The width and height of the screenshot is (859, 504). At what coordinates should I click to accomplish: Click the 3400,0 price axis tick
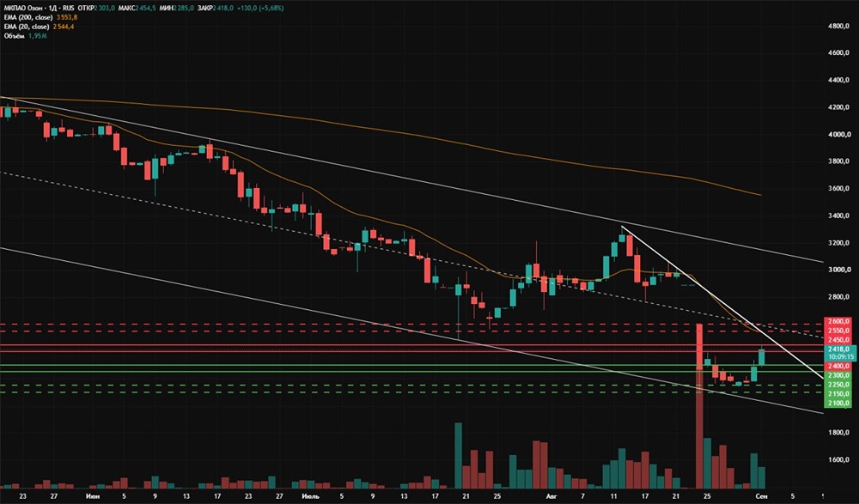click(x=838, y=216)
